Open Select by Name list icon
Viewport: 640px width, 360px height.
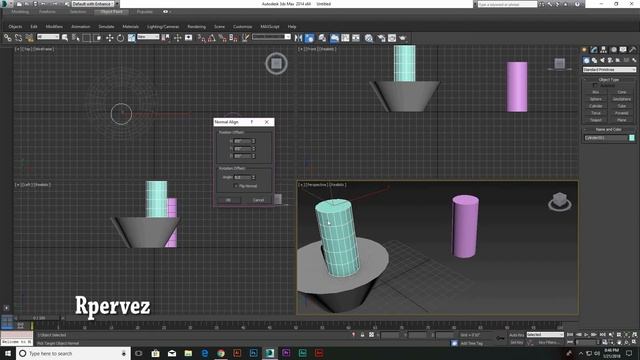(x=76, y=38)
